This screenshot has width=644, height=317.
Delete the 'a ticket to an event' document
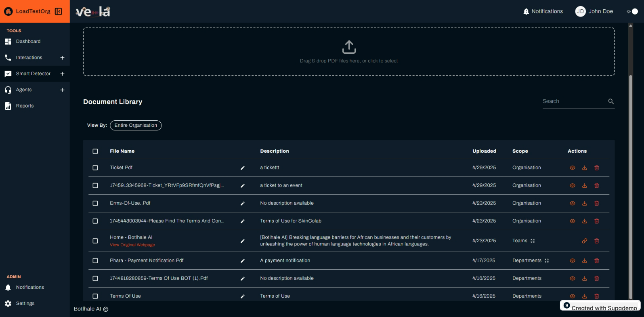pyautogui.click(x=597, y=185)
